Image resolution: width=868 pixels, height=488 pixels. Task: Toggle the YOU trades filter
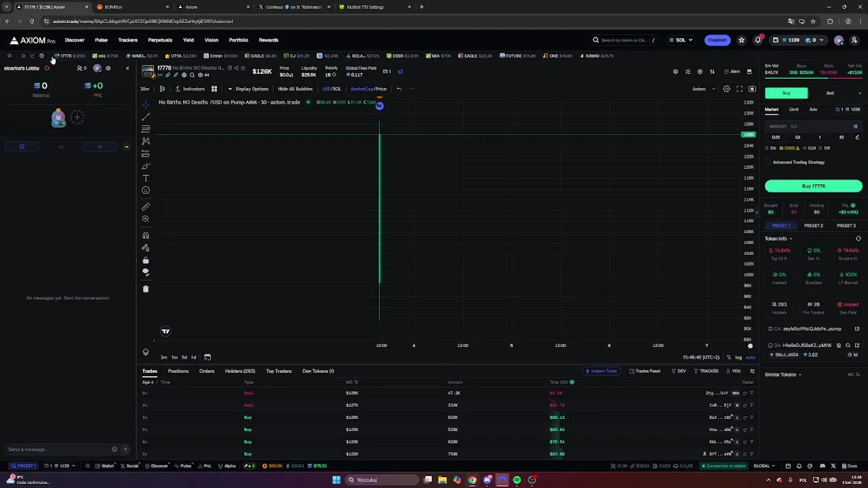tap(734, 371)
